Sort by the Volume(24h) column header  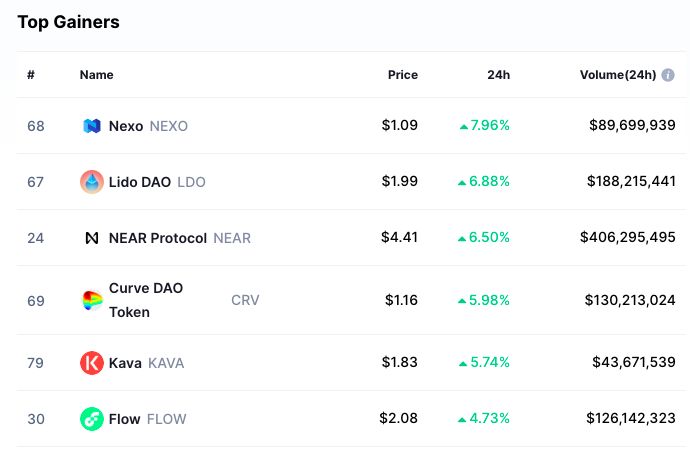(618, 75)
